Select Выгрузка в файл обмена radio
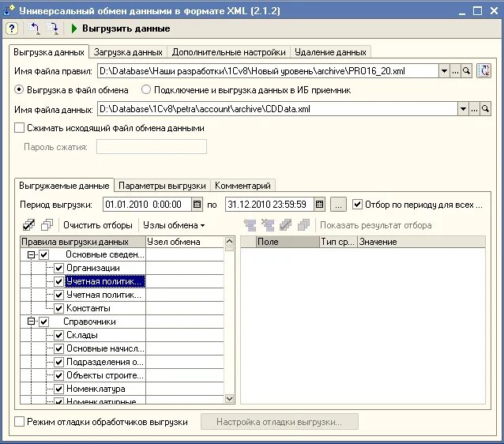Image resolution: width=504 pixels, height=444 pixels. 19,90
